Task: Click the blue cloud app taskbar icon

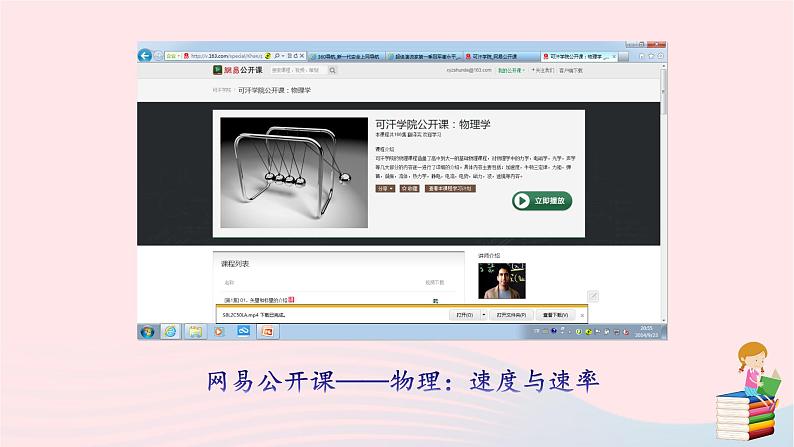Action: pos(244,331)
